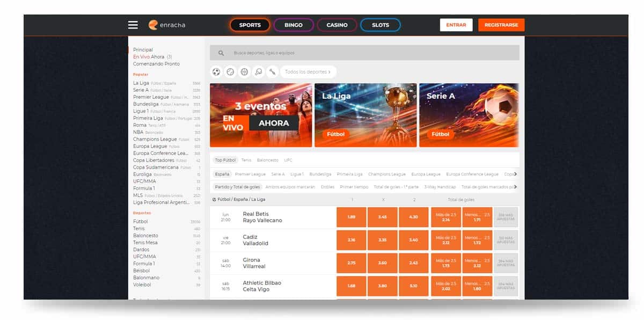
Task: Select the table tennis sport icon filter
Action: (x=258, y=71)
